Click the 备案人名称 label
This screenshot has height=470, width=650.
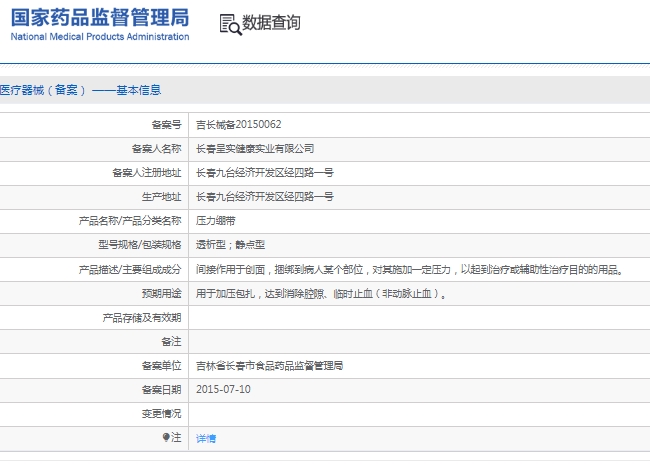[x=156, y=148]
